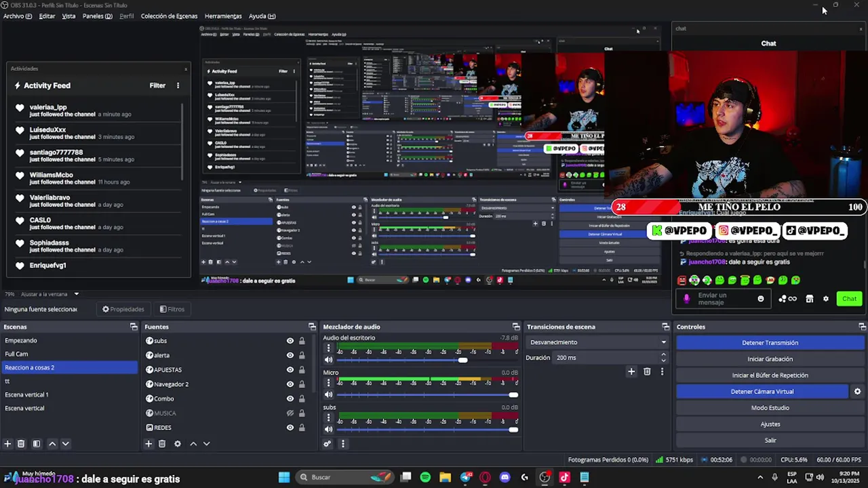
Task: Mute the Micro speaker icon
Action: 329,394
